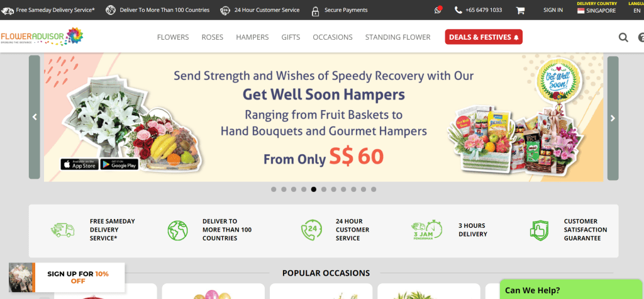Open the WhatsApp chat icon
The width and height of the screenshot is (644, 299).
[438, 10]
